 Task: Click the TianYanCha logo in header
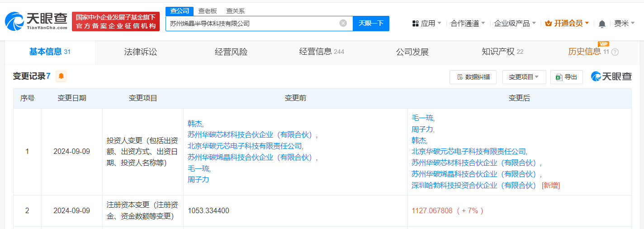point(35,21)
